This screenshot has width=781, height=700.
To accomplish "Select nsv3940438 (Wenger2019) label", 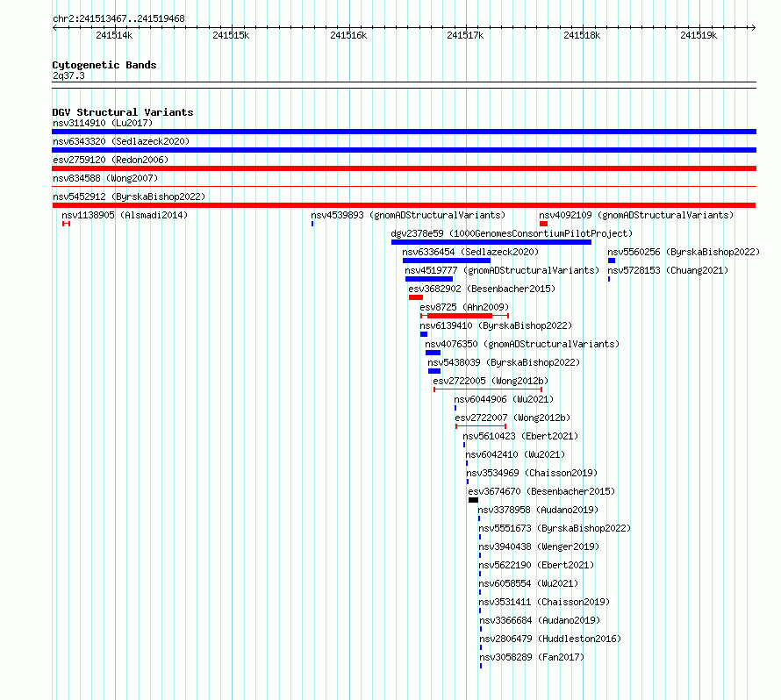I will (539, 546).
